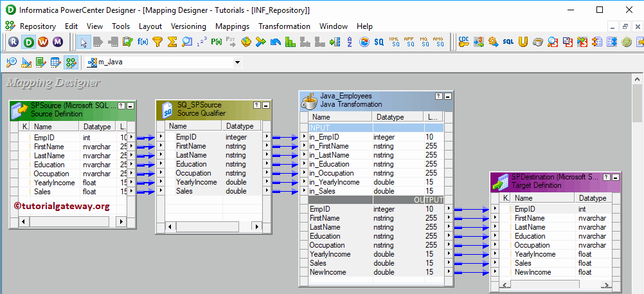Select the AMG SQ toolbar icon
Image resolution: width=644 pixels, height=294 pixels.
click(438, 42)
